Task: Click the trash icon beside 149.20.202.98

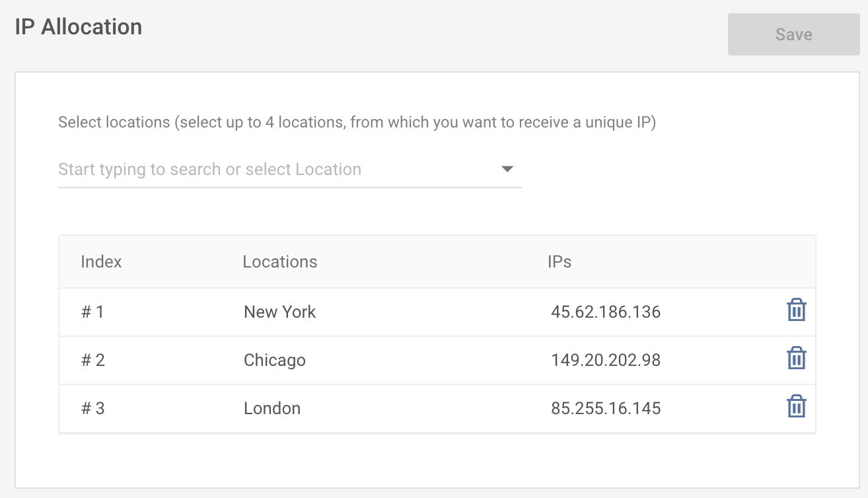Action: coord(796,359)
